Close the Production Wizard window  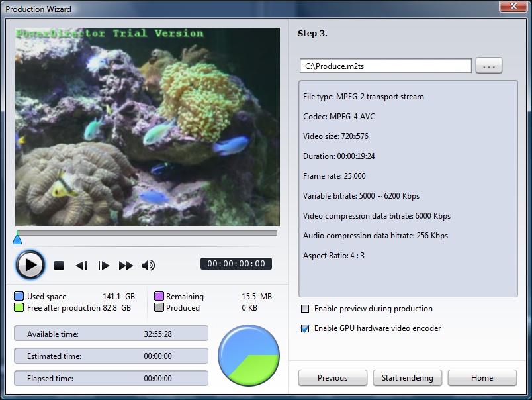click(513, 6)
